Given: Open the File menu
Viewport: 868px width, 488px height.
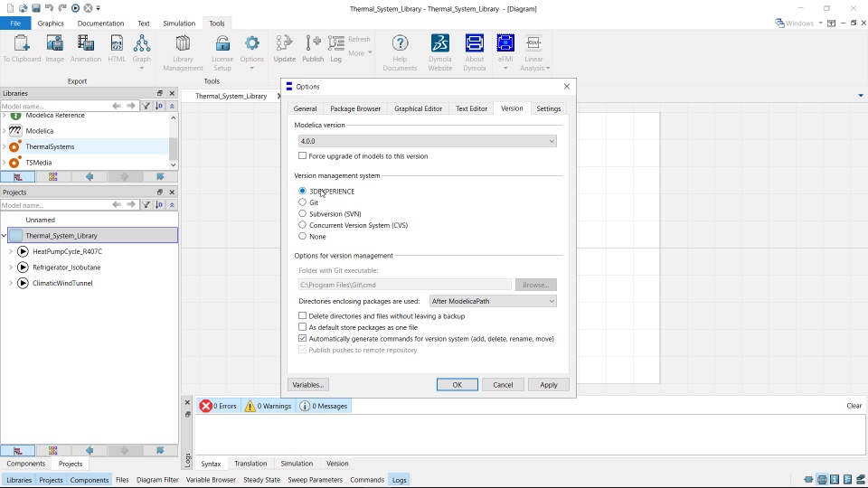Looking at the screenshot, I should (x=15, y=23).
